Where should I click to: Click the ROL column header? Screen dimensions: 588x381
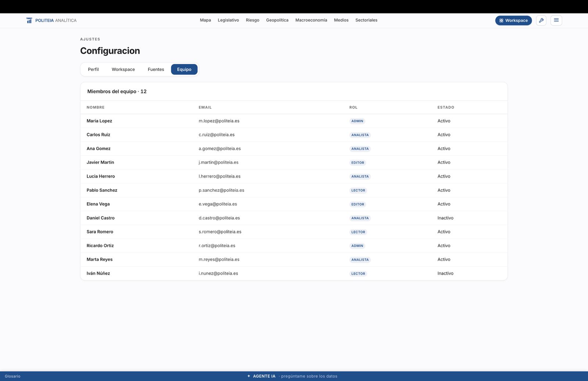[x=353, y=107]
